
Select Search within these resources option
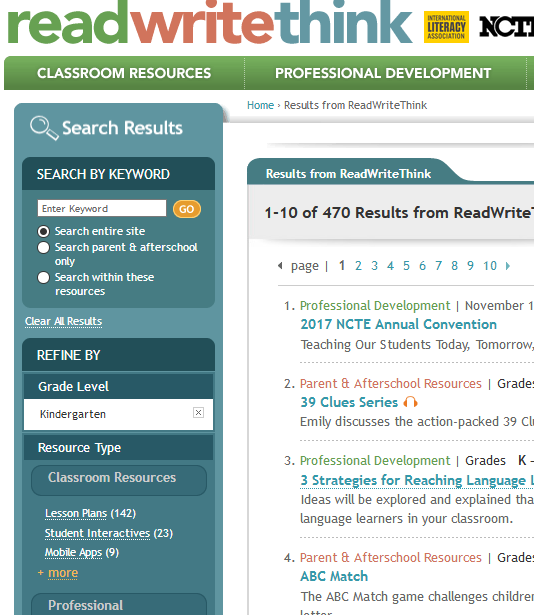pos(44,278)
